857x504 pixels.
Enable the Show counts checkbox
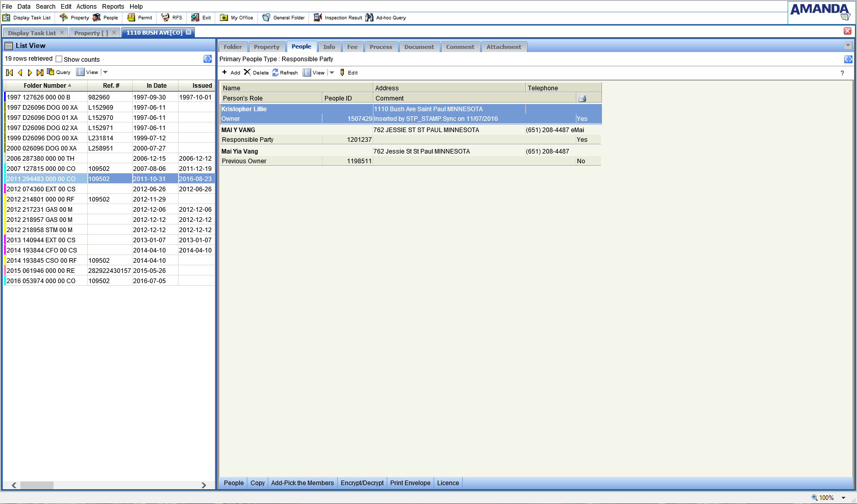[59, 59]
